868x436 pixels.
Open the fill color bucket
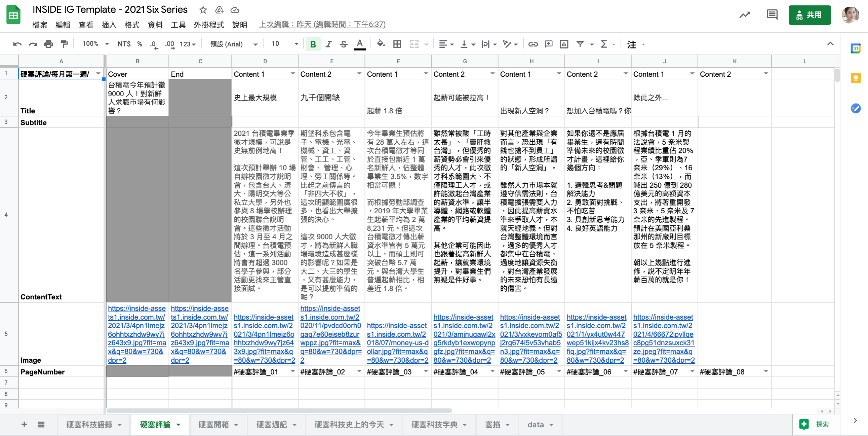381,44
